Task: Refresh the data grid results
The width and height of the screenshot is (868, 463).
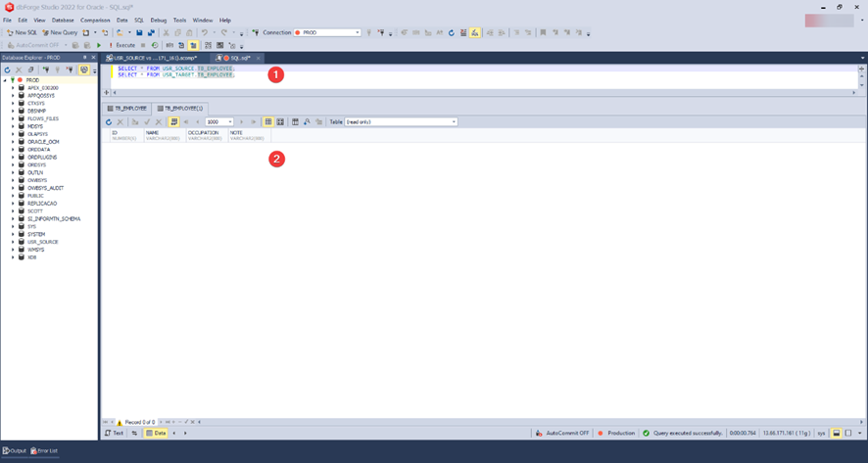Action: pos(109,121)
